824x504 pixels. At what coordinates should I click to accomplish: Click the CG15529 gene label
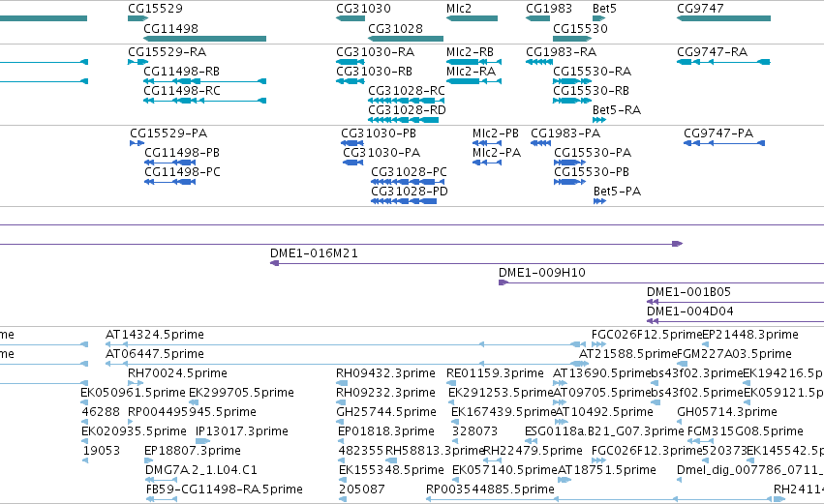tap(155, 9)
